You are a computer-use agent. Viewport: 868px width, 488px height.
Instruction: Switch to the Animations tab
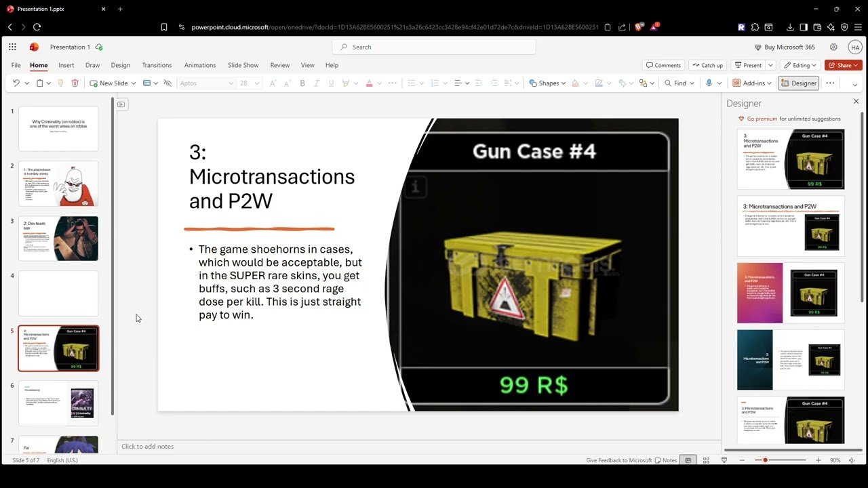click(200, 65)
